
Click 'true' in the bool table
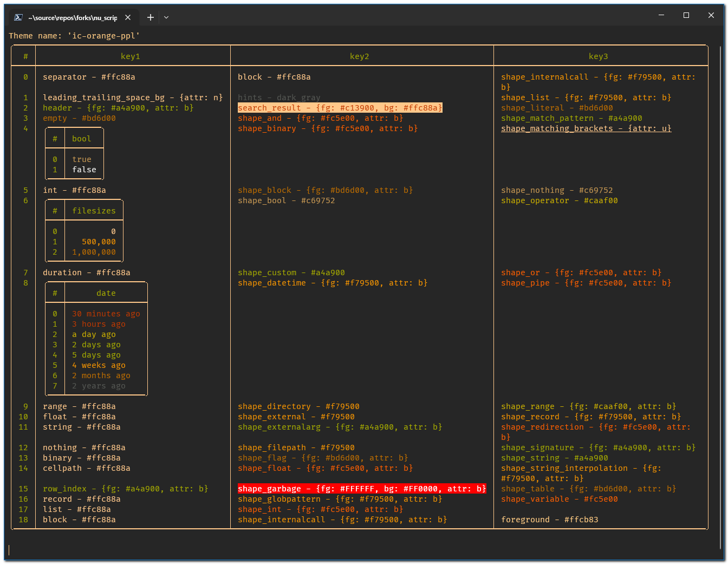[x=82, y=159]
